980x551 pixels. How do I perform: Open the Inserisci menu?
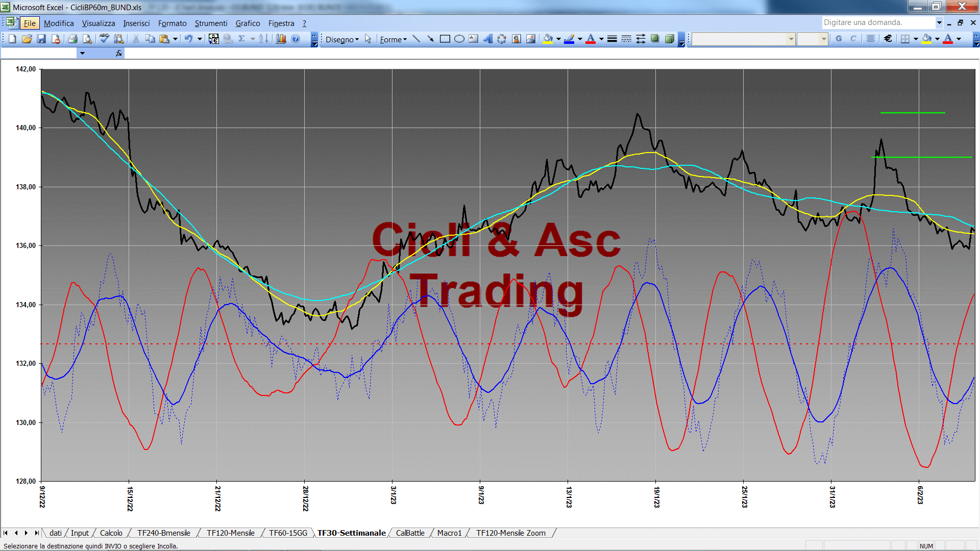pos(136,23)
